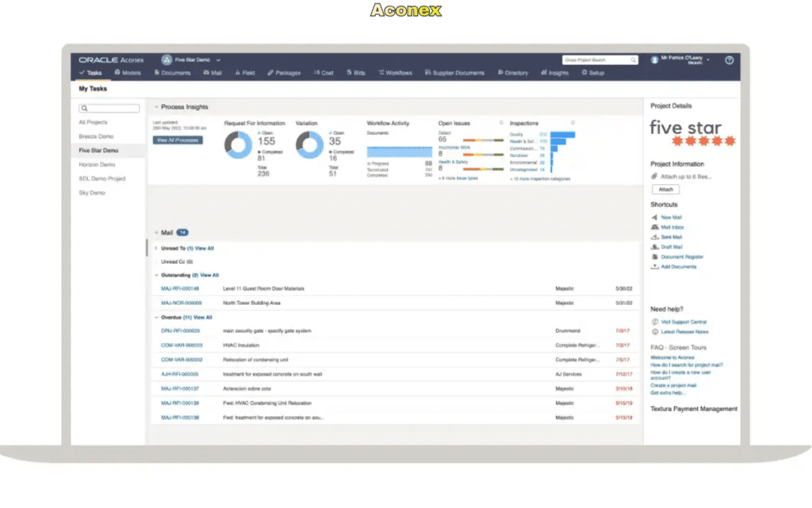The height and width of the screenshot is (508, 812).
Task: Open the DRU-RFI-000029 main security gate mail
Action: [x=181, y=331]
